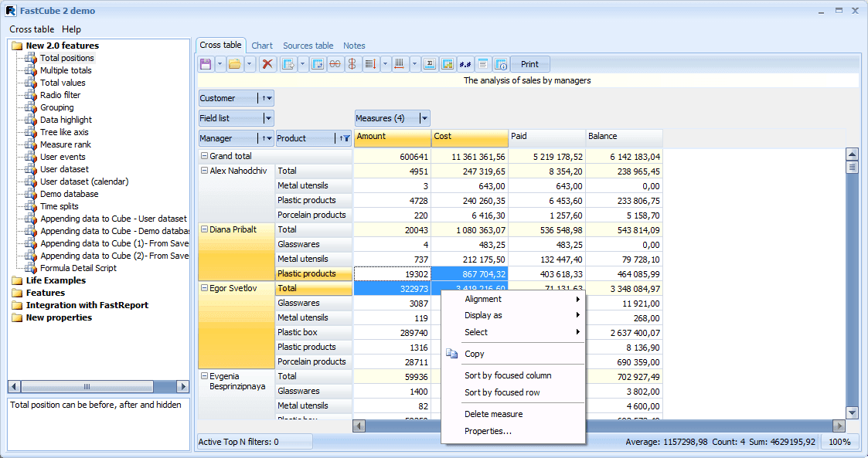This screenshot has height=458, width=868.
Task: Click the Open folder icon in toolbar
Action: point(235,64)
